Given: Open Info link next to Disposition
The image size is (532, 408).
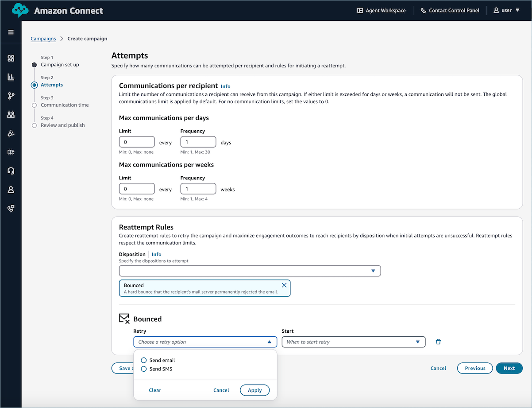Looking at the screenshot, I should [157, 254].
